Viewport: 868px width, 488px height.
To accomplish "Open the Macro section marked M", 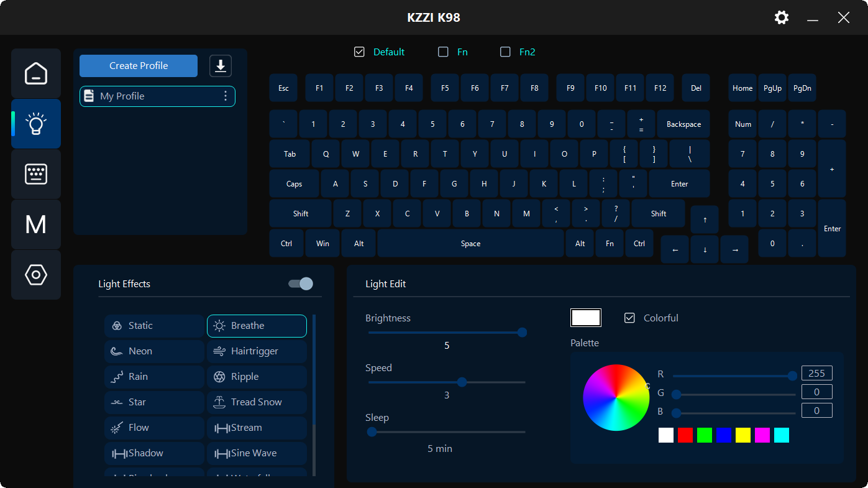I will tap(36, 224).
